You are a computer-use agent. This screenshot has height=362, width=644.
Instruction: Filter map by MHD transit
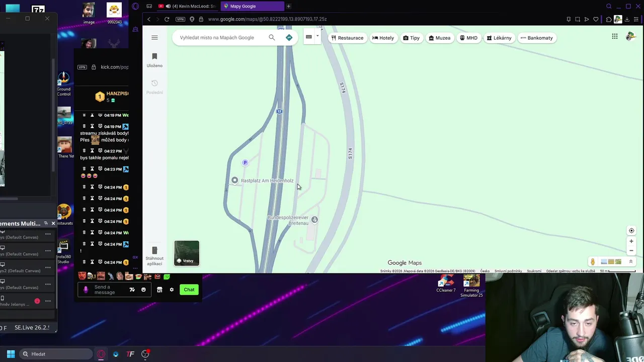(468, 38)
